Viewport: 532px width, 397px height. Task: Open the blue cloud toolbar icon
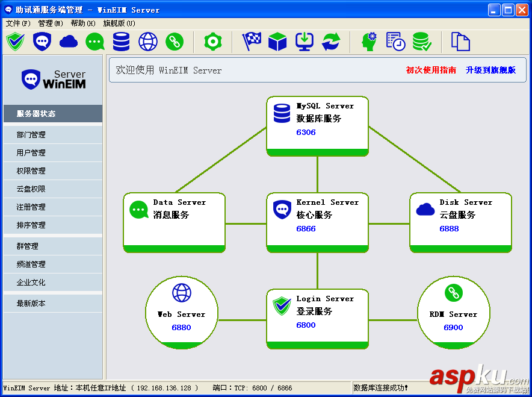click(69, 42)
